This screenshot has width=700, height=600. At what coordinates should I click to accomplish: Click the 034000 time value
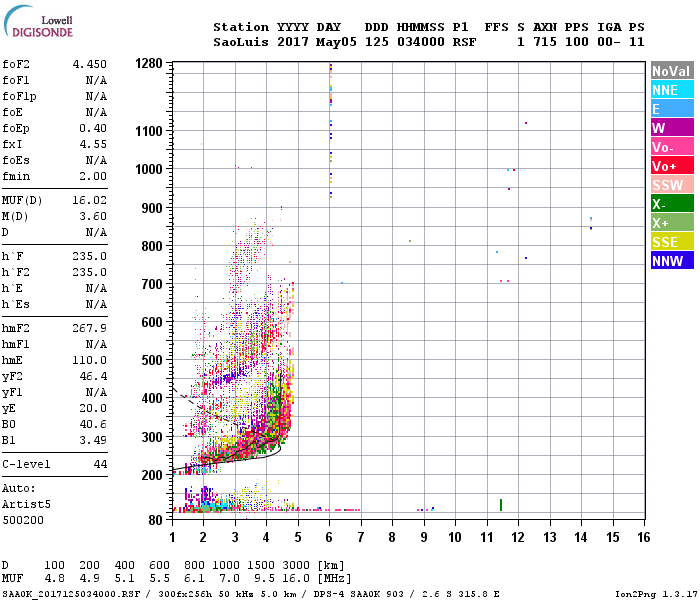click(x=421, y=42)
